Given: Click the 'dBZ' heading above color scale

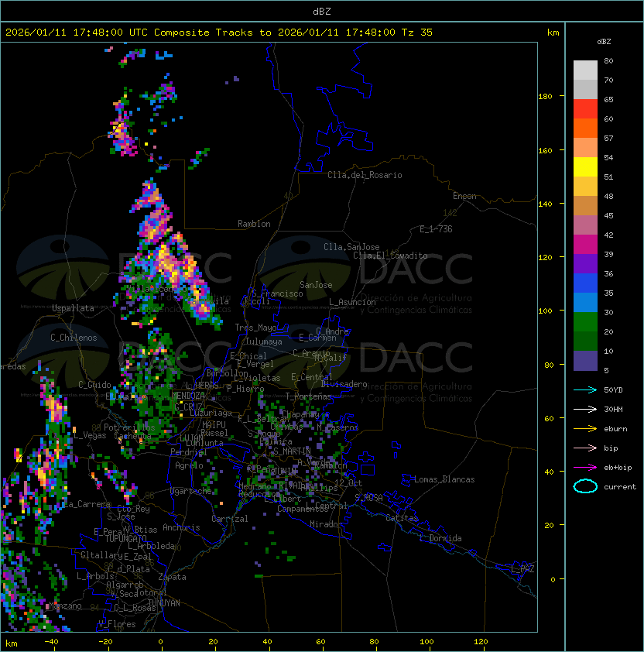Looking at the screenshot, I should [x=604, y=42].
